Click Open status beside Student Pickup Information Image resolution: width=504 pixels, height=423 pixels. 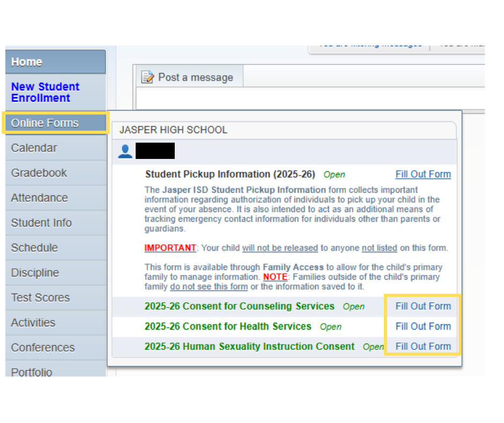(334, 174)
